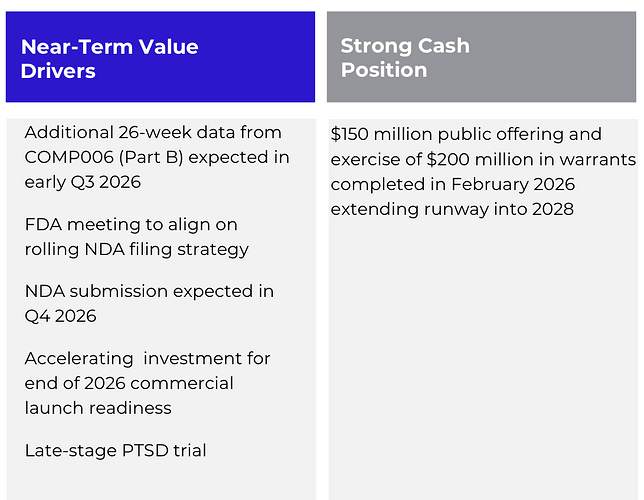
Task: Click the "Late-stage PTSD trial" item
Action: (115, 450)
